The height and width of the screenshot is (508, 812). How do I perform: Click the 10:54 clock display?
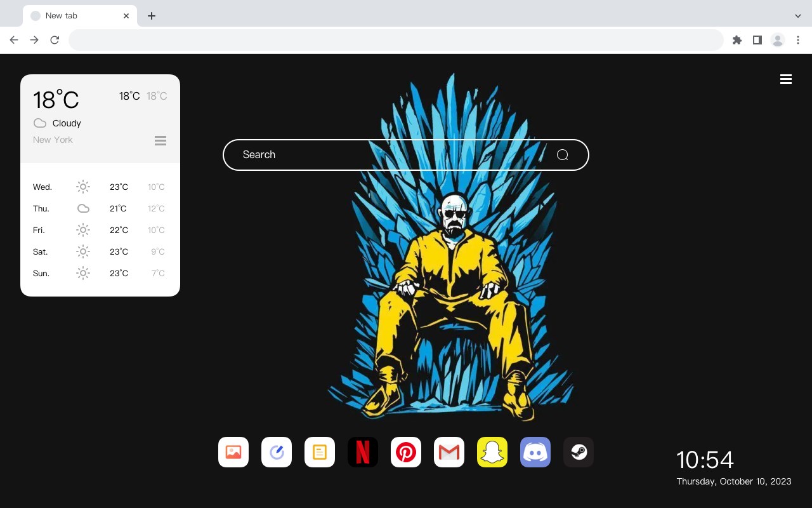705,460
